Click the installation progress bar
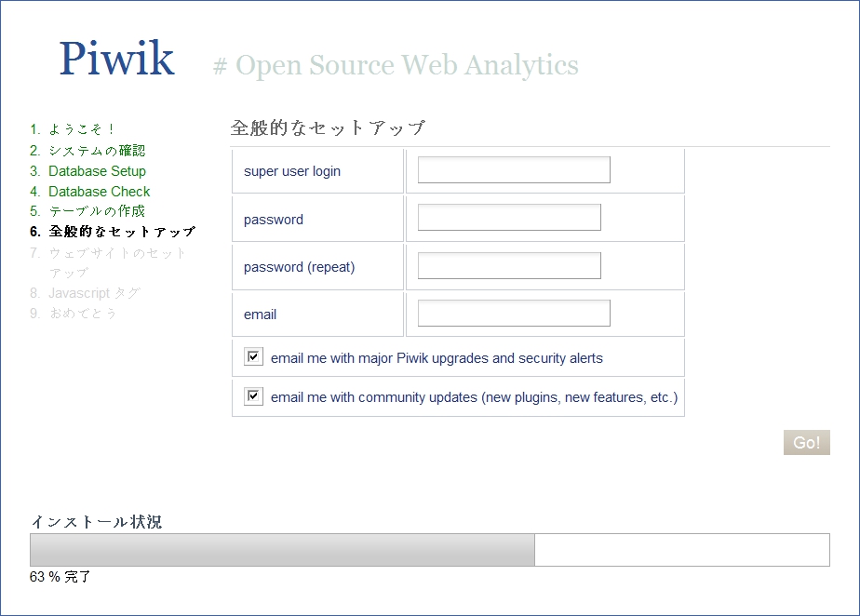Image resolution: width=860 pixels, height=616 pixels. click(x=428, y=549)
